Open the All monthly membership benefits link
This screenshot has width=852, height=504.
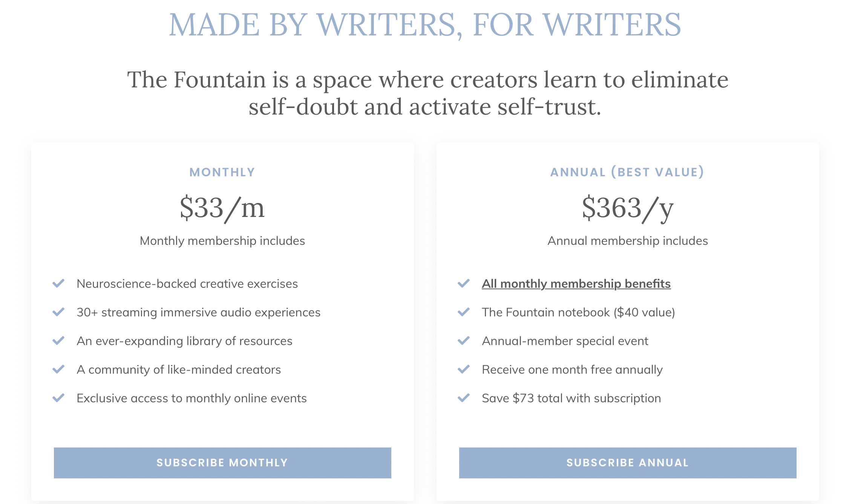[x=576, y=284]
